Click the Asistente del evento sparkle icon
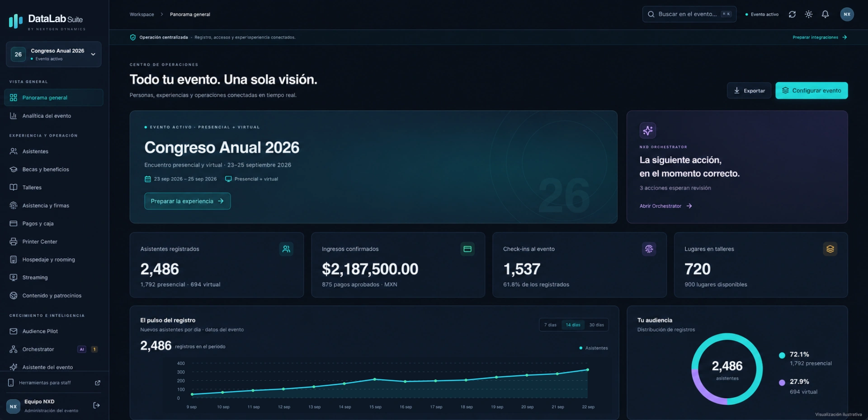The height and width of the screenshot is (420, 868). pyautogui.click(x=14, y=367)
